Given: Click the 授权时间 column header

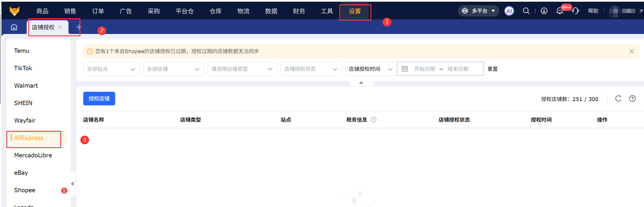Looking at the screenshot, I should pyautogui.click(x=541, y=120).
